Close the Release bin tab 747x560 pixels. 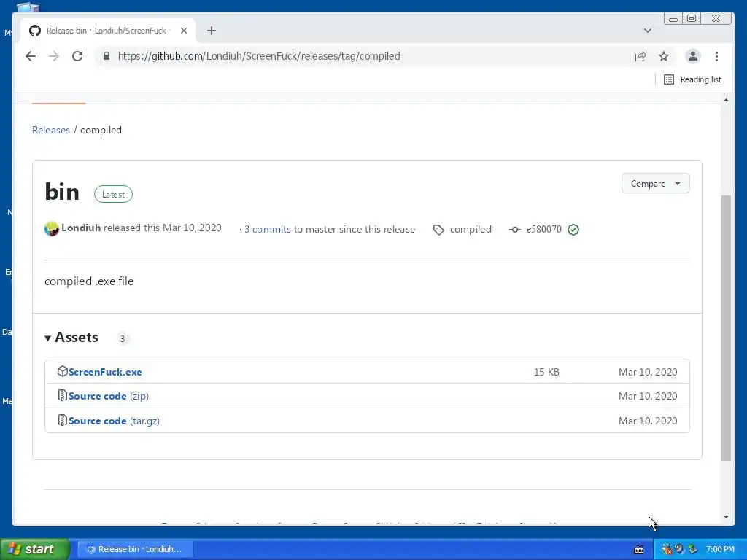click(x=183, y=31)
